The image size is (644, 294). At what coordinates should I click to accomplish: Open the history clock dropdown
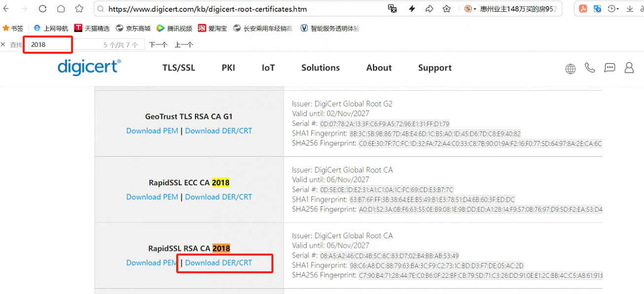pos(614,9)
